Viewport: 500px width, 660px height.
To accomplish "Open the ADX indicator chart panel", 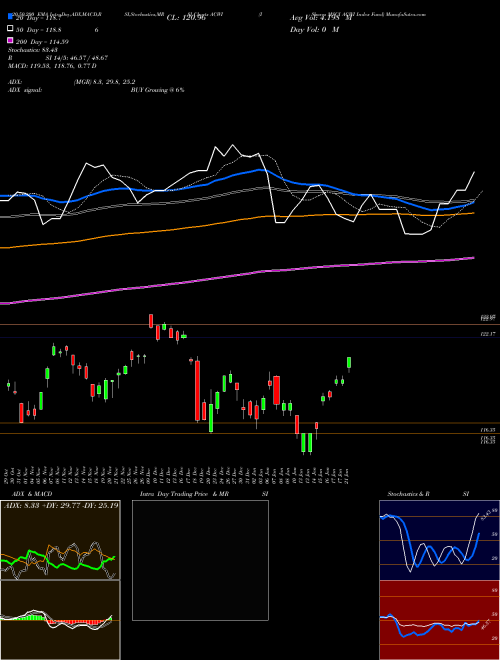I will point(60,540).
